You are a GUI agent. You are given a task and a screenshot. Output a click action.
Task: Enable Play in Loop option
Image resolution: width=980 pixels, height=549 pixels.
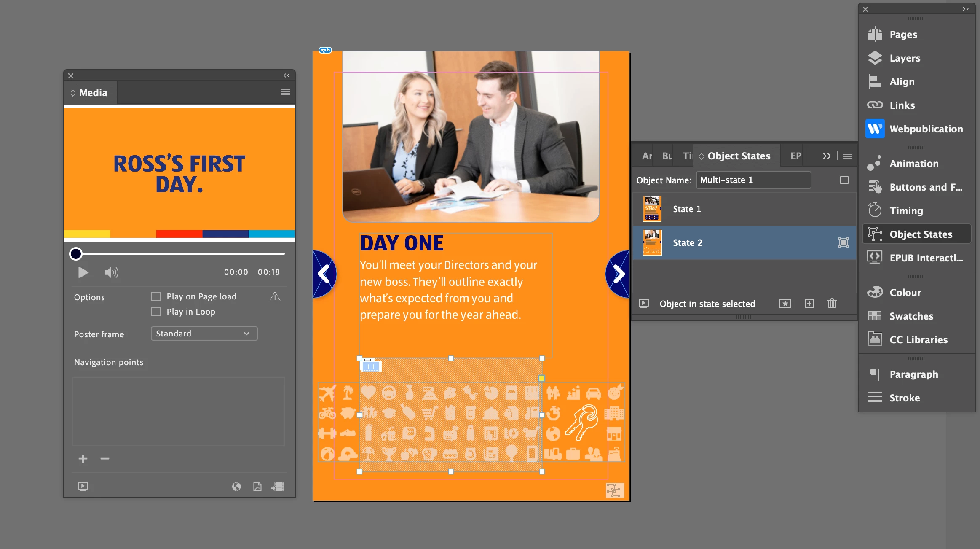(156, 312)
